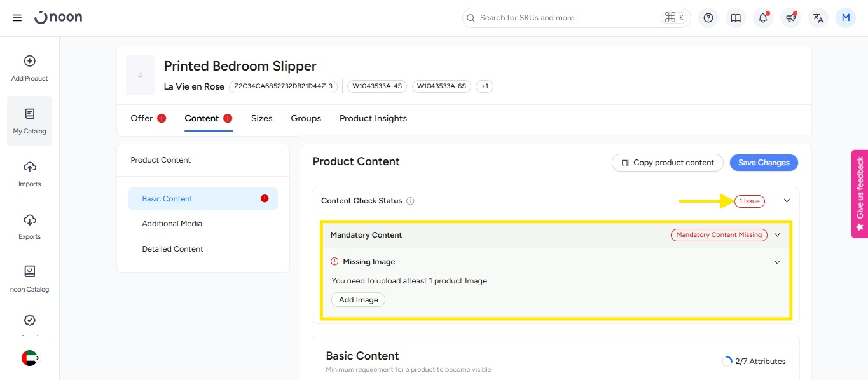Open the hamburger navigation menu
Viewport: 868px width, 380px height.
click(x=17, y=18)
